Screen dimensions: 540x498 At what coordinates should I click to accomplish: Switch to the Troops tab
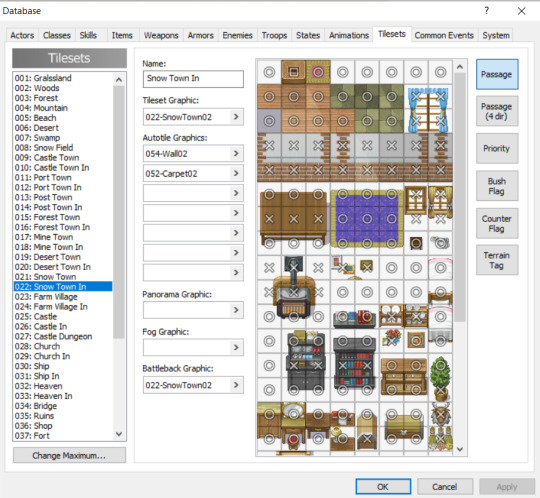click(x=274, y=35)
